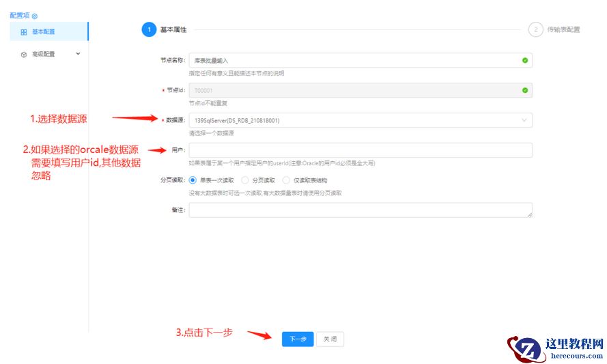607x364 pixels.
Task: Click the green check icon in 节点Id
Action: [x=525, y=90]
